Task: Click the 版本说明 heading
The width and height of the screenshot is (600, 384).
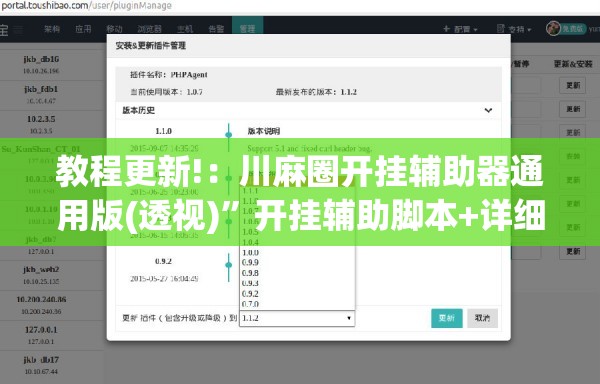Action: (x=264, y=131)
